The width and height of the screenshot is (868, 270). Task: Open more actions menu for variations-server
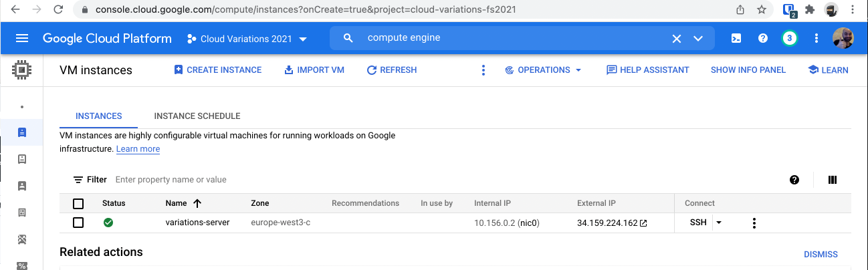[754, 223]
